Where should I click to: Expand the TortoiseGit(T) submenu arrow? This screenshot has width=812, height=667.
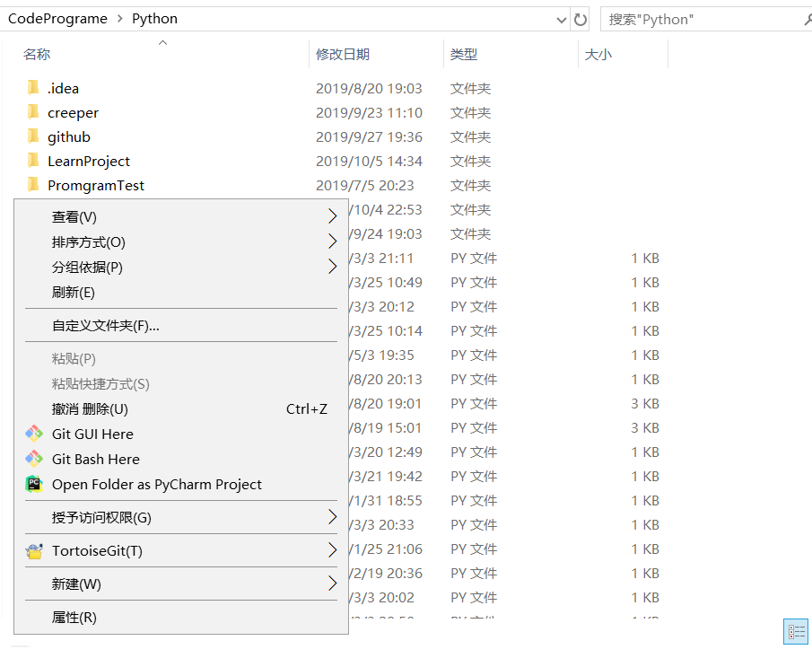click(333, 550)
